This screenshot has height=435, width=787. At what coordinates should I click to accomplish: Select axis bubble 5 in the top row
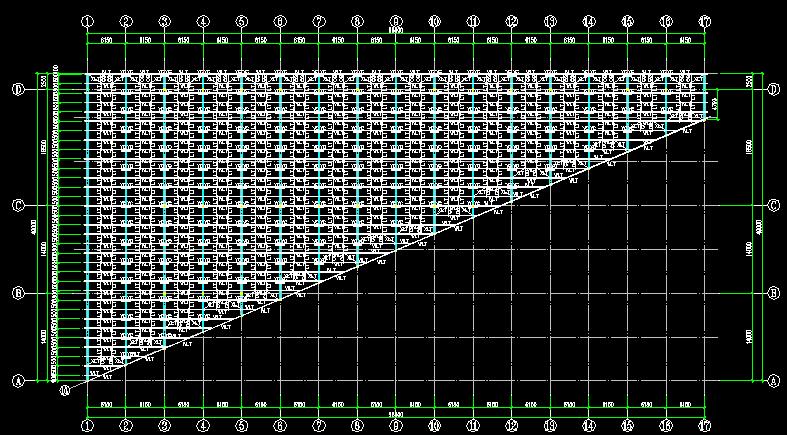(x=242, y=22)
